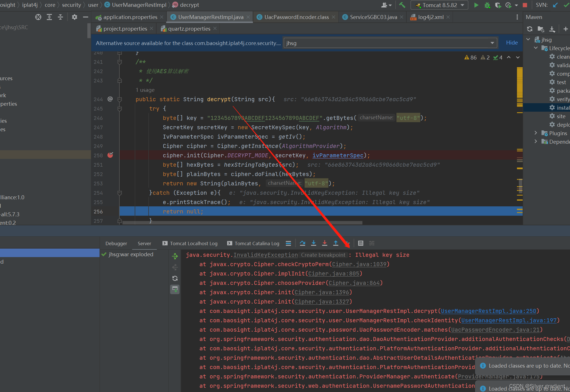Click the Step Out icon in the debug toolbar
570x392 pixels.
[336, 243]
